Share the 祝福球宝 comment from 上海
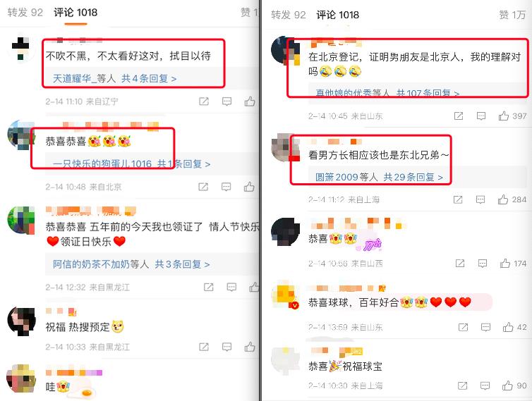 (x=462, y=385)
